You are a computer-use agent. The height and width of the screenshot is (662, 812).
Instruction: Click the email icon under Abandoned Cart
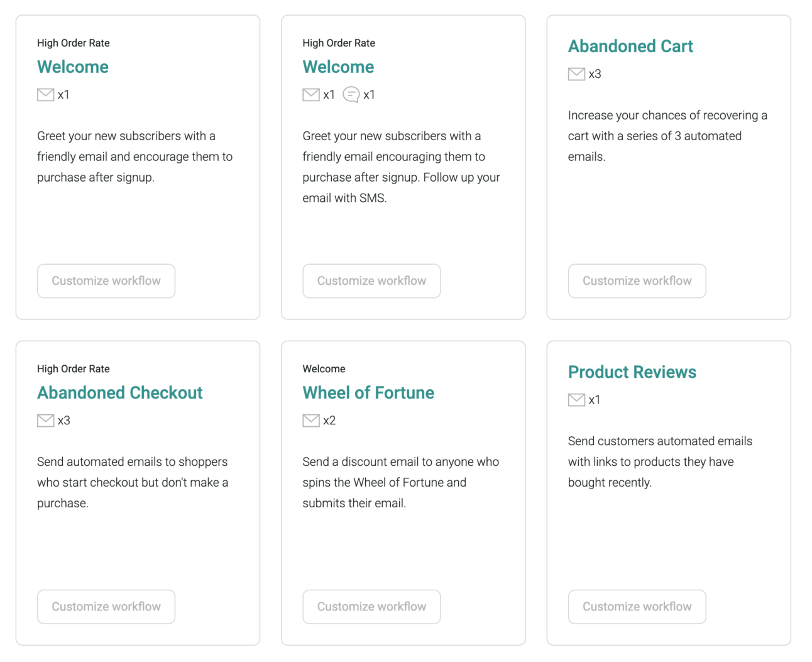pyautogui.click(x=576, y=74)
